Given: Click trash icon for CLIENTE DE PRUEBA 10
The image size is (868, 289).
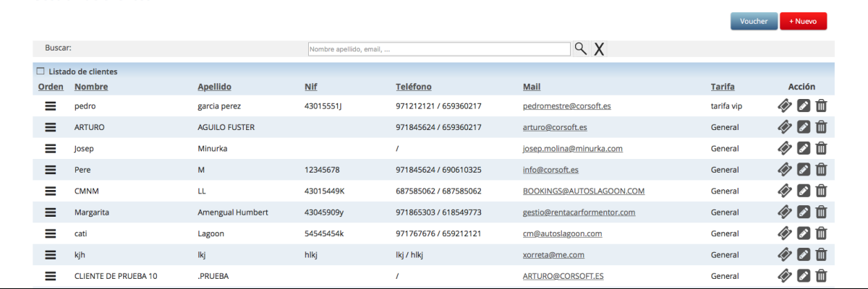Looking at the screenshot, I should click(x=821, y=275).
